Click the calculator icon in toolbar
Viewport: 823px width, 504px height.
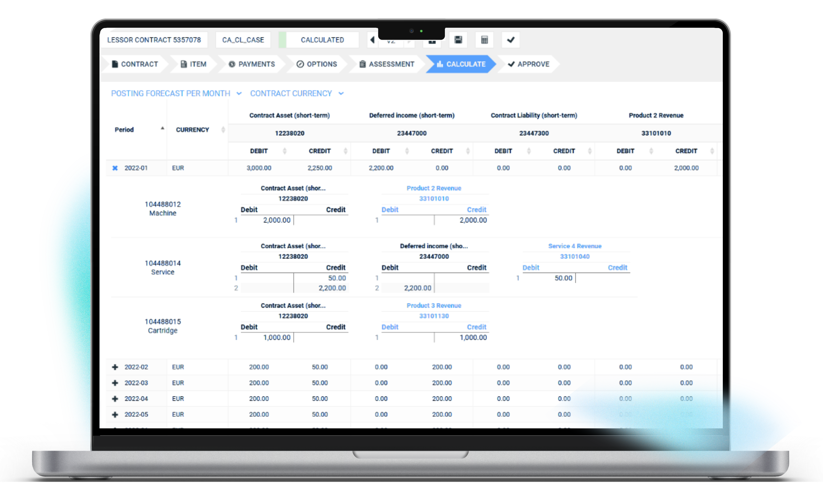484,40
